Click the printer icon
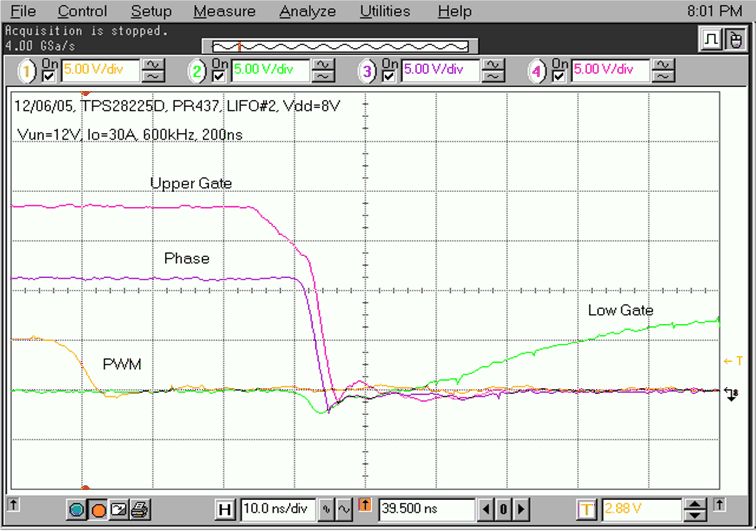 (x=140, y=509)
